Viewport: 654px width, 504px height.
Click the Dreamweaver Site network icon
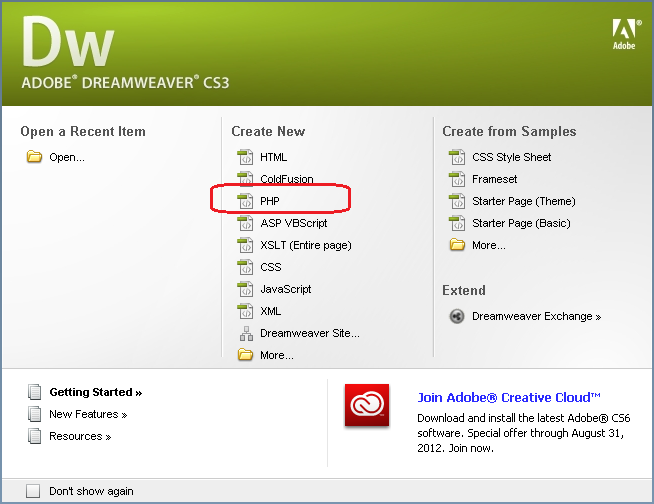pos(246,333)
